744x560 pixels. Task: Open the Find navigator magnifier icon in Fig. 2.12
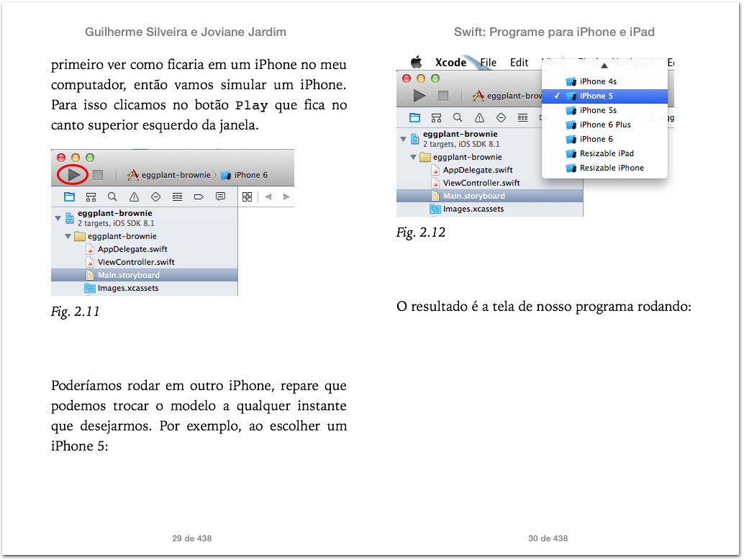click(458, 118)
